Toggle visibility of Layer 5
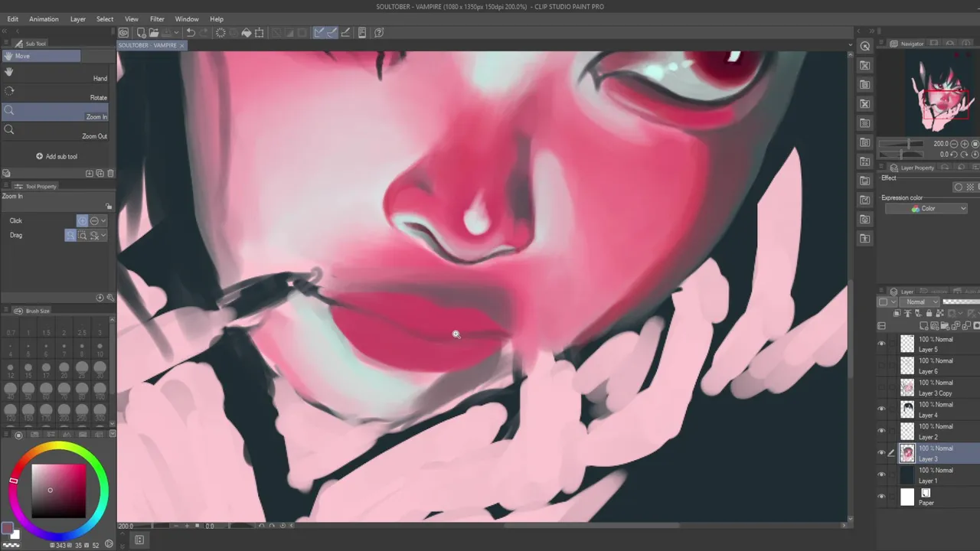 [881, 344]
